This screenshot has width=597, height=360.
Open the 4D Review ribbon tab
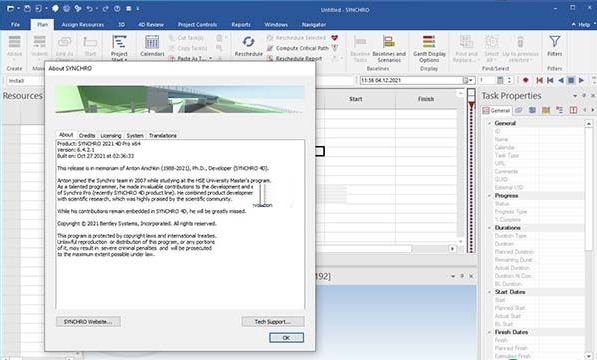pos(151,25)
